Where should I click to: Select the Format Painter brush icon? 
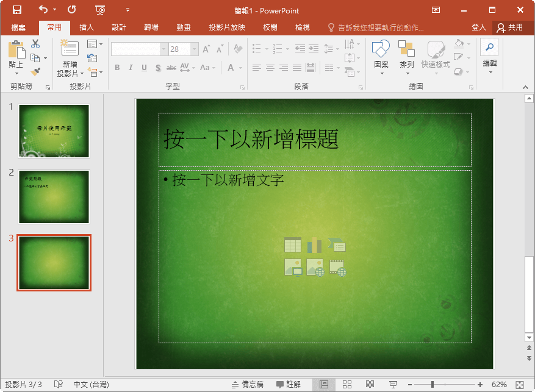(35, 71)
